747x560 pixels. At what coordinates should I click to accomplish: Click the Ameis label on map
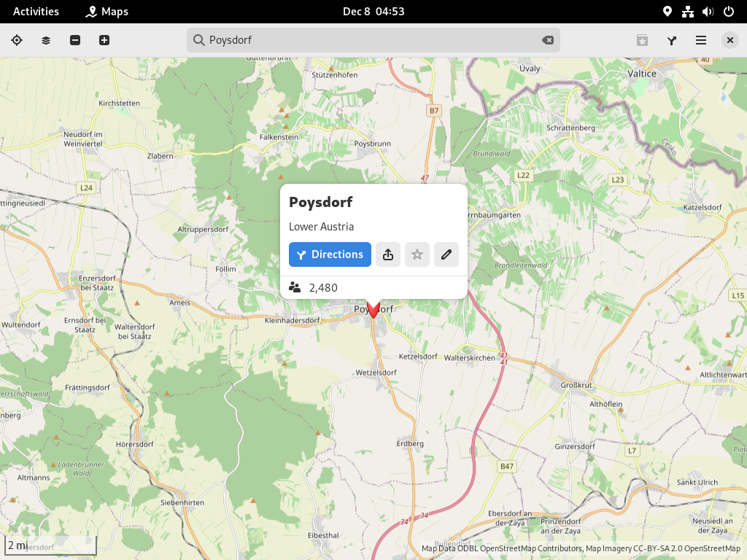pos(179,303)
